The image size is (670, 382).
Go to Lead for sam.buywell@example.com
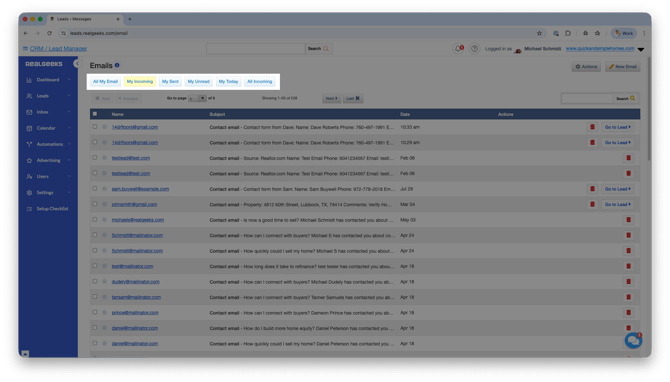tap(618, 189)
